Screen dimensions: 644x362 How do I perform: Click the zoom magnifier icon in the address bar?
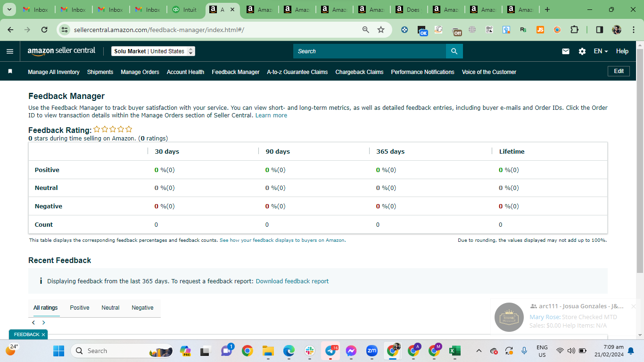(366, 30)
